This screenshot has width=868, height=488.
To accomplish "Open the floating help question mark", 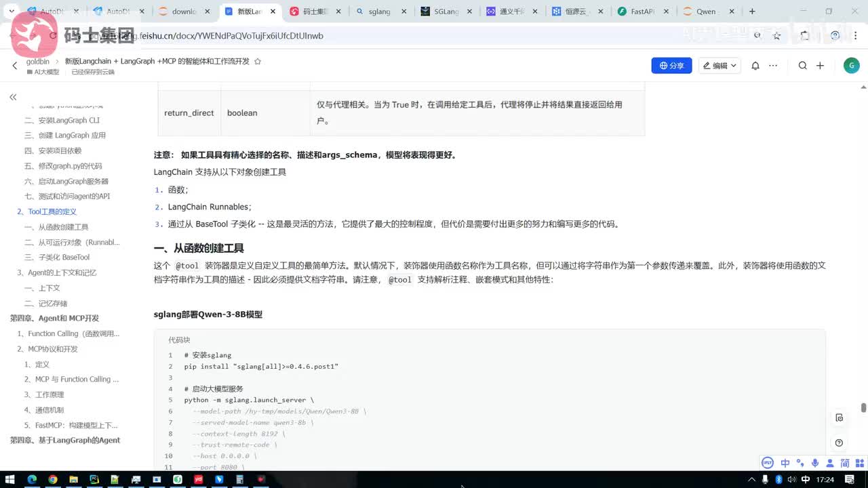I will pyautogui.click(x=840, y=443).
